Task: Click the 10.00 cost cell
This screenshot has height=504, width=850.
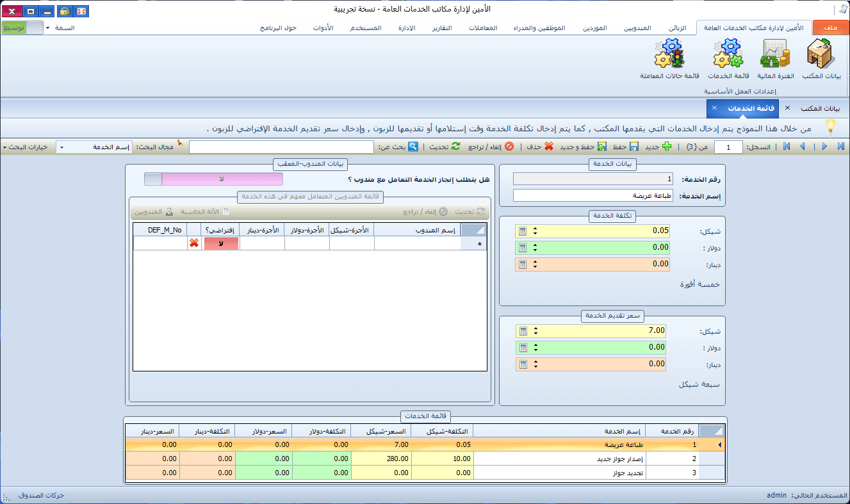Action: 443,459
